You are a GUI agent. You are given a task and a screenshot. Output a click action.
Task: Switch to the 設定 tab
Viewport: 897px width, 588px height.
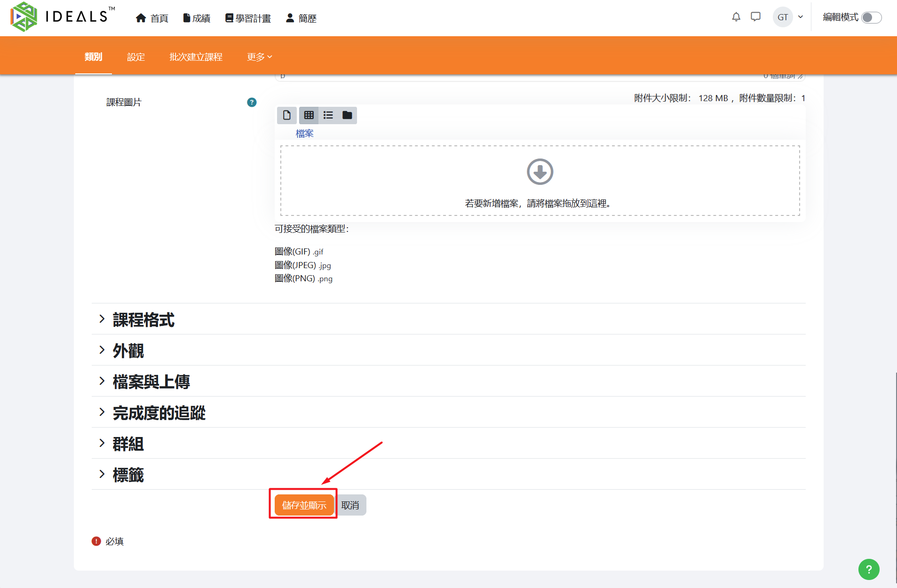pos(136,57)
